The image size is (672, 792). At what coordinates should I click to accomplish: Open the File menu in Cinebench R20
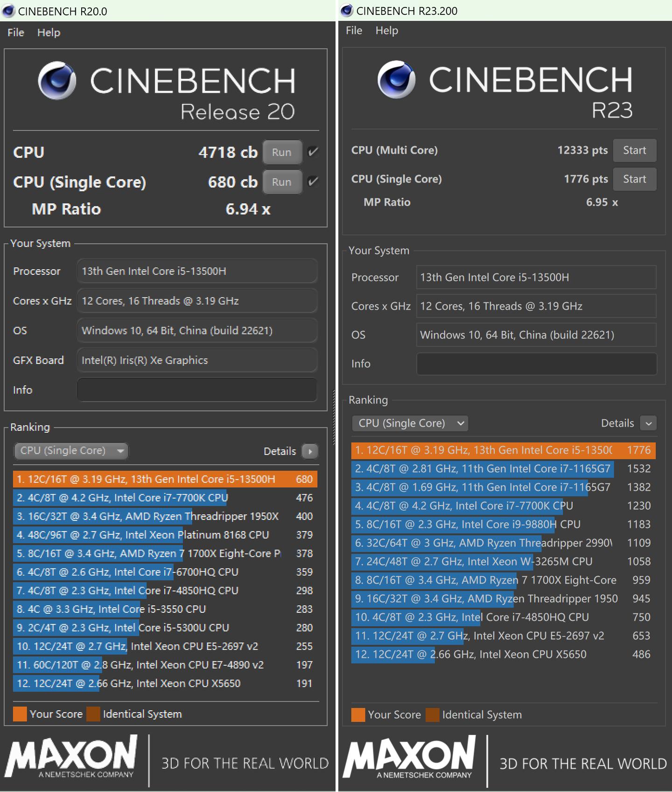pyautogui.click(x=16, y=33)
